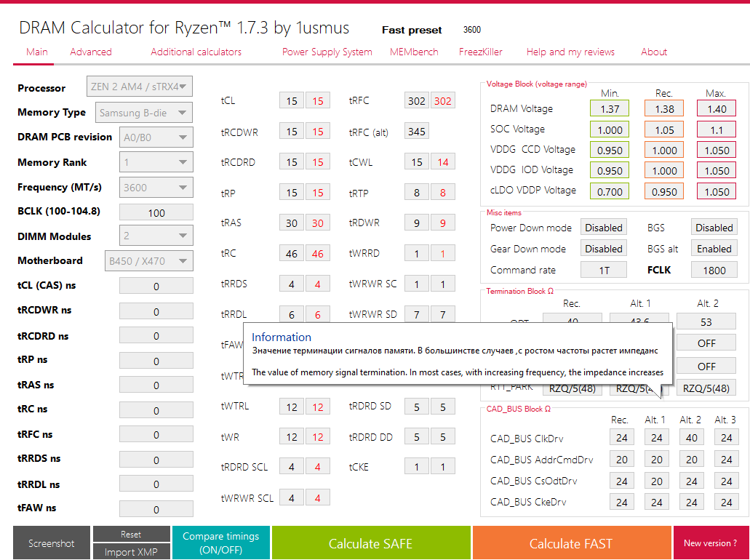Click the red tCWL value 14

point(443,161)
